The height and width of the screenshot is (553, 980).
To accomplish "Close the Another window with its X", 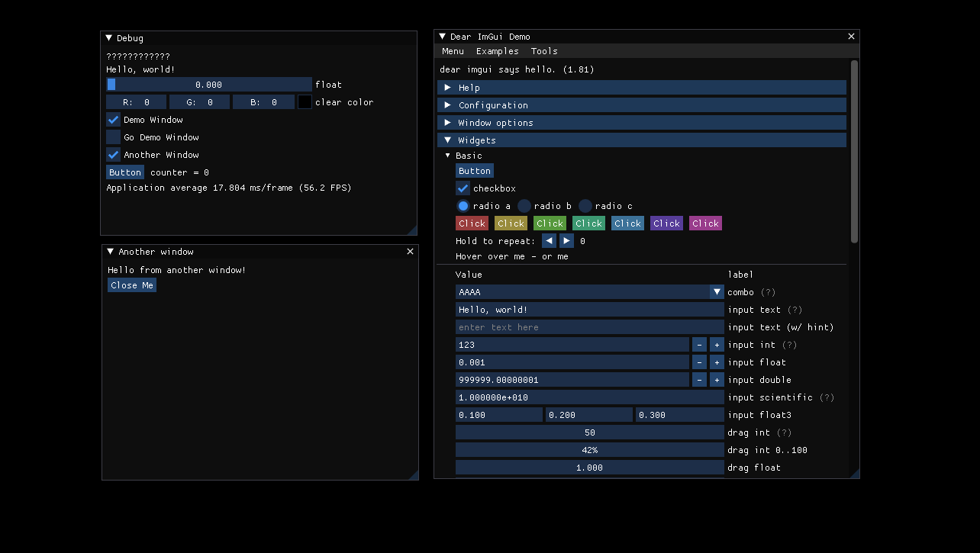I will coord(410,252).
